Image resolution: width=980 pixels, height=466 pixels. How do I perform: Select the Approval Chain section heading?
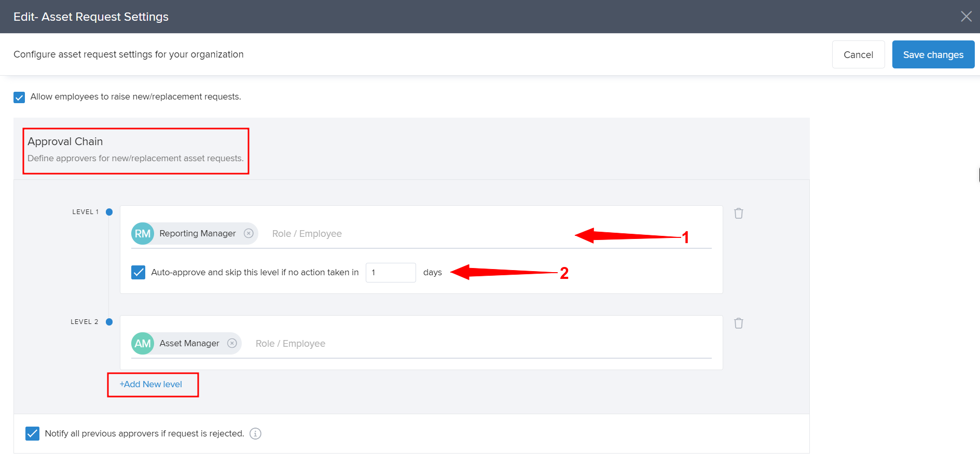pos(65,142)
